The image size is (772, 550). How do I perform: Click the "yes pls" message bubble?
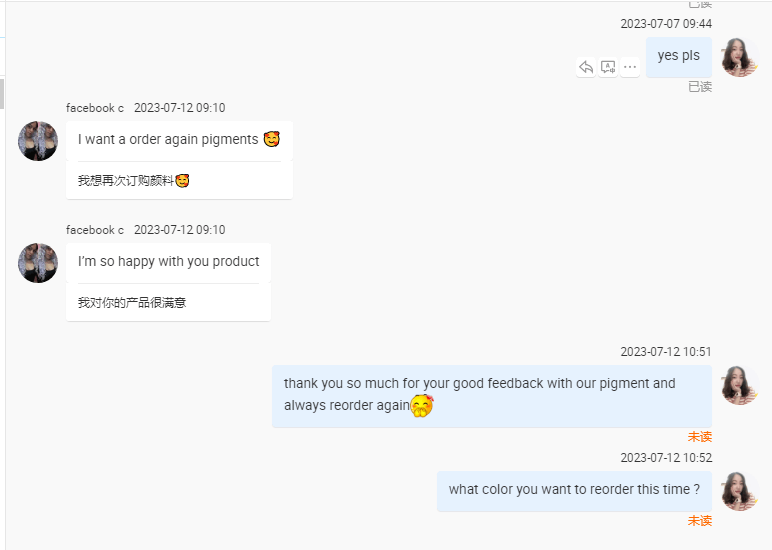679,56
